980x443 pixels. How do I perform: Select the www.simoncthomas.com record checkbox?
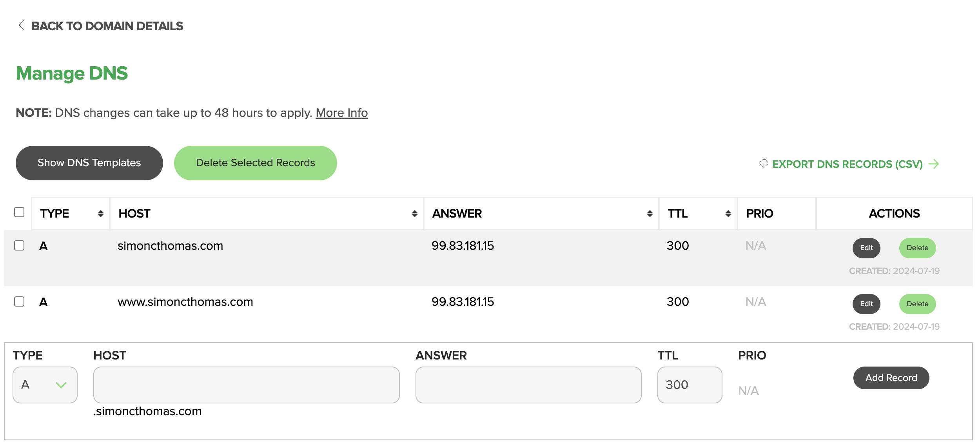click(x=19, y=301)
